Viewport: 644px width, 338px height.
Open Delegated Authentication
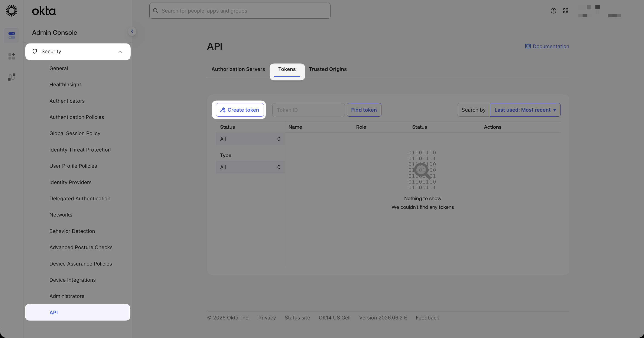[x=80, y=198]
